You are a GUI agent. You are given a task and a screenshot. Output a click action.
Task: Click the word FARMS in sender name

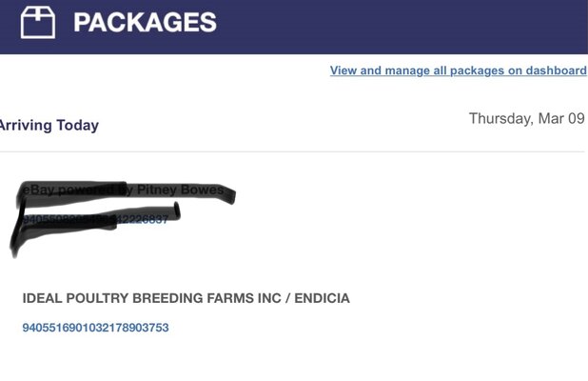[199, 298]
